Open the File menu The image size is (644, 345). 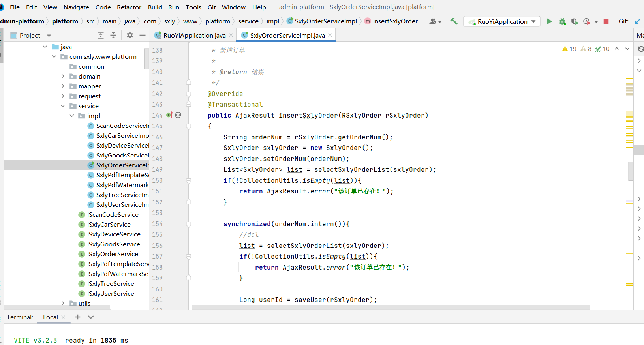click(15, 7)
